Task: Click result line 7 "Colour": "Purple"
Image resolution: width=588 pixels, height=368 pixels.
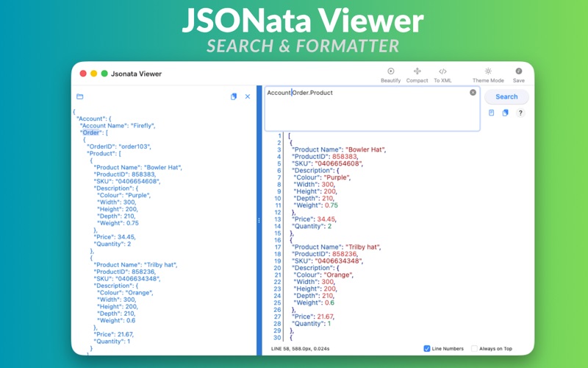Action: pos(323,177)
